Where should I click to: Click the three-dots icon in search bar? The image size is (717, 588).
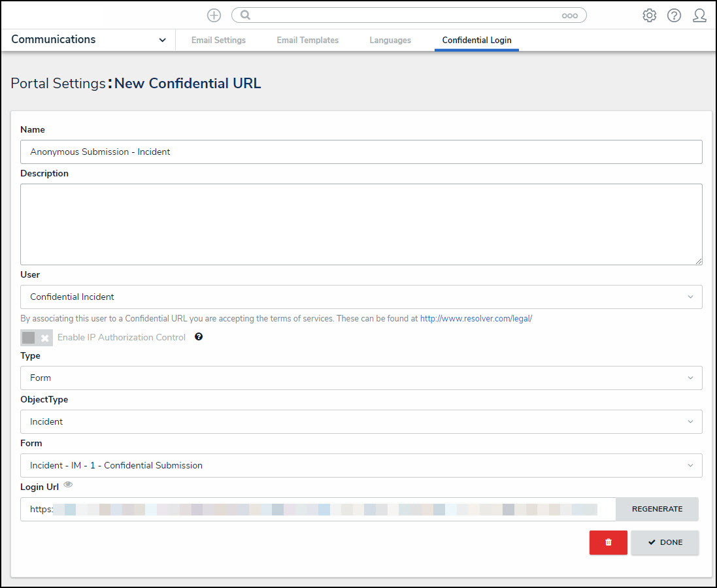(x=569, y=16)
